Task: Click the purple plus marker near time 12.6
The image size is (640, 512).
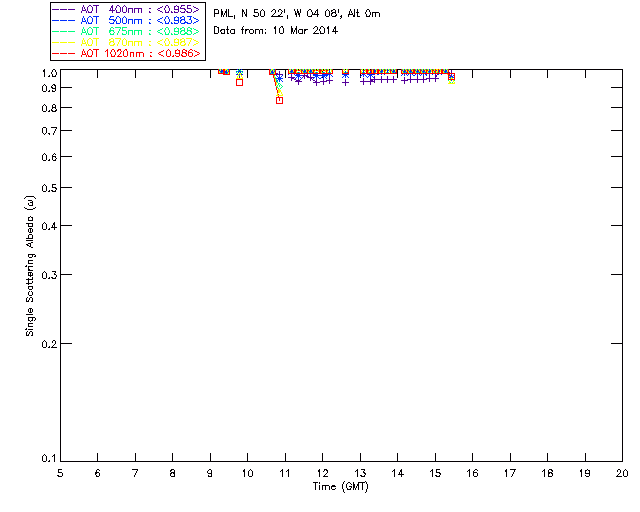Action: click(x=346, y=82)
